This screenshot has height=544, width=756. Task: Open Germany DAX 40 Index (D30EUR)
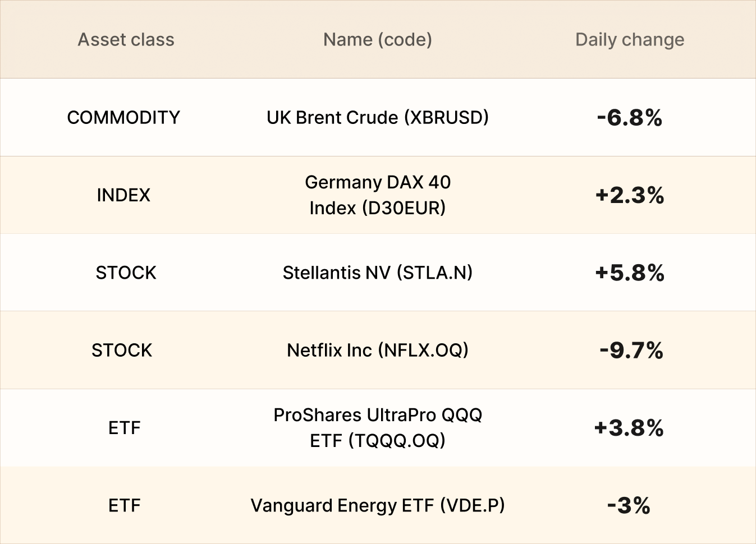[378, 195]
